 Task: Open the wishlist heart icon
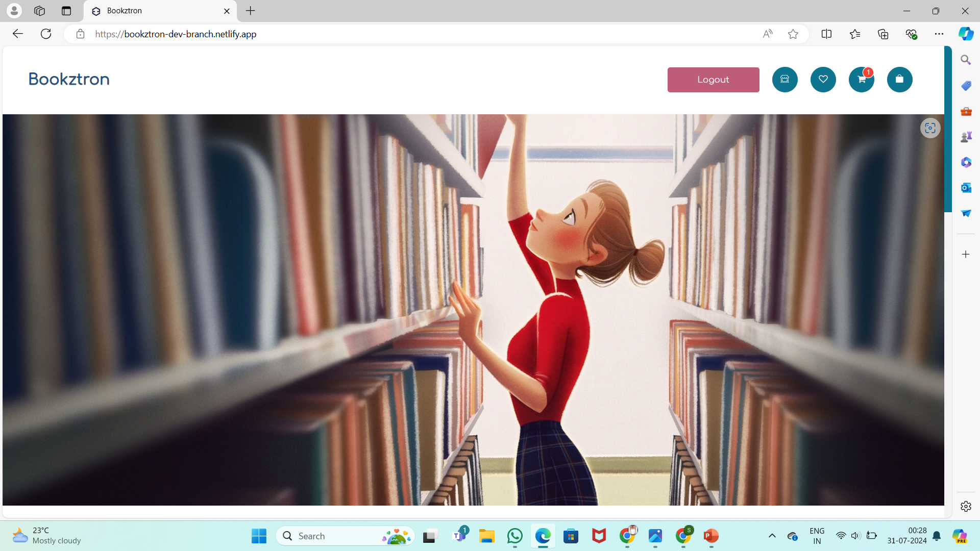point(823,80)
